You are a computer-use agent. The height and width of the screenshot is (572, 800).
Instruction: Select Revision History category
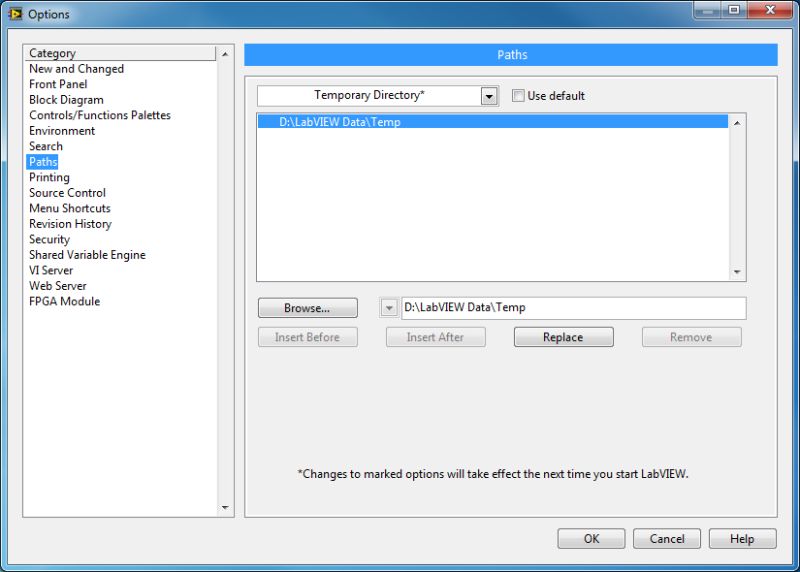[70, 223]
